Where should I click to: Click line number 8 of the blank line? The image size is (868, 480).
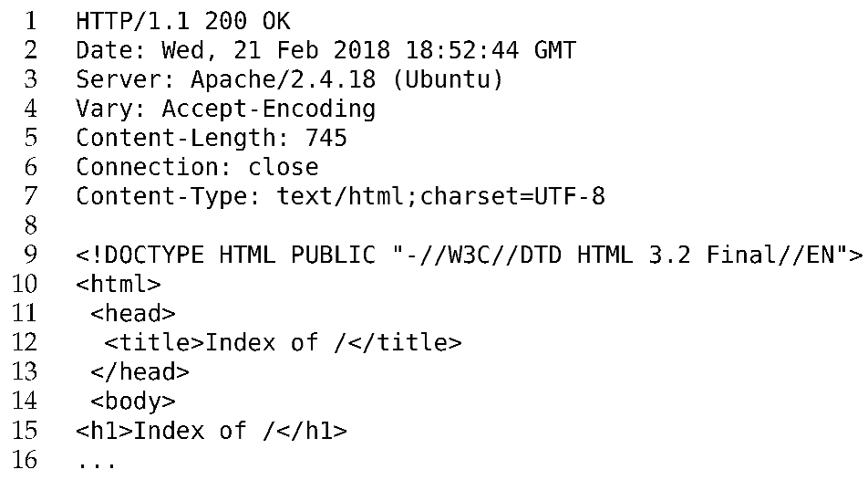(29, 225)
